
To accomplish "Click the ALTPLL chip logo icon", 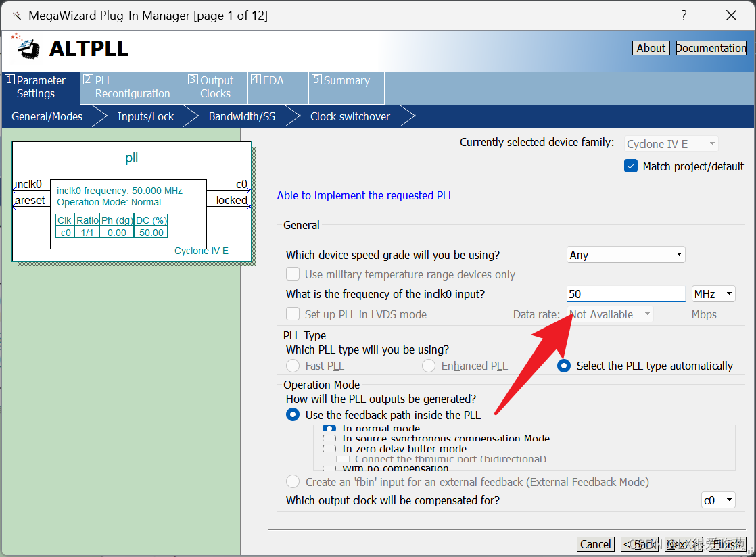I will [26, 47].
